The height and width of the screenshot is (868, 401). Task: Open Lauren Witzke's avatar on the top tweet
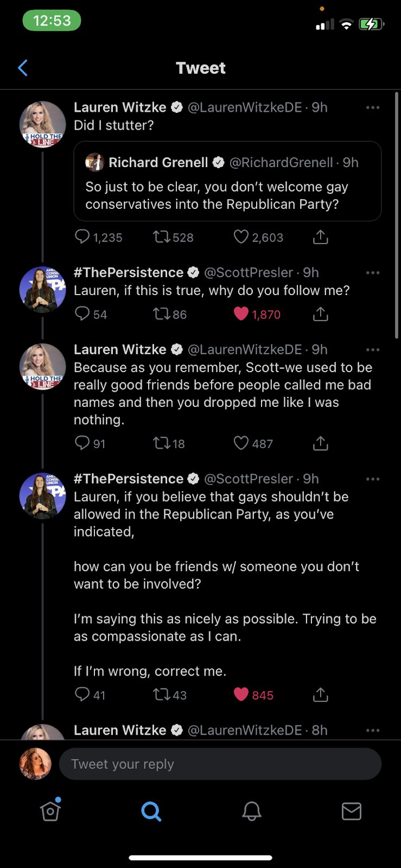click(42, 125)
